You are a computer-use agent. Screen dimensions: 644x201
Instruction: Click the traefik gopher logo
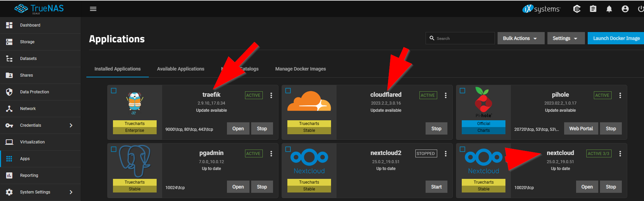click(135, 103)
